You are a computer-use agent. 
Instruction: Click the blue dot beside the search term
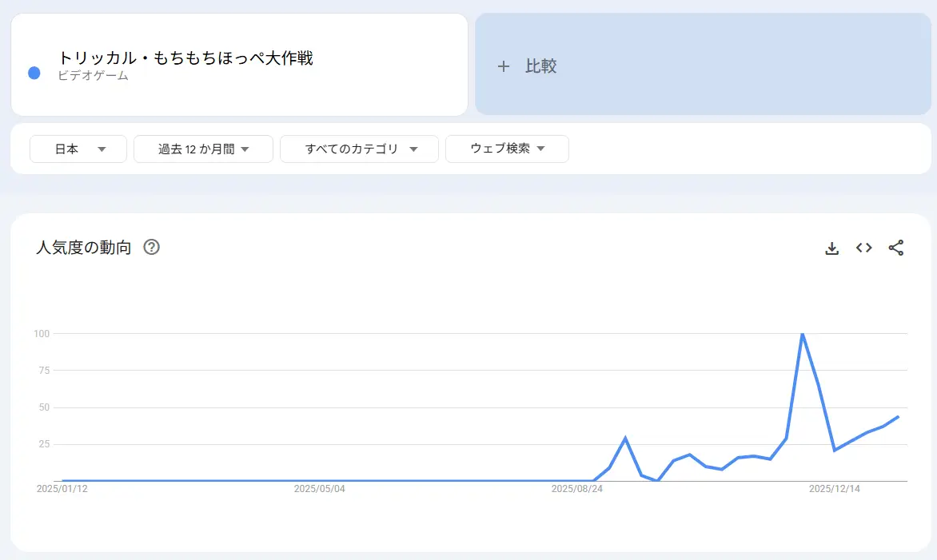(x=34, y=73)
